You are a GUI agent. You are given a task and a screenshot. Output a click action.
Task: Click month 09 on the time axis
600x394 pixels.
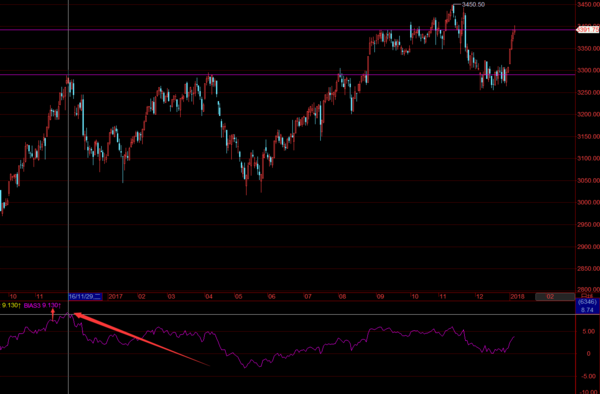tap(380, 296)
